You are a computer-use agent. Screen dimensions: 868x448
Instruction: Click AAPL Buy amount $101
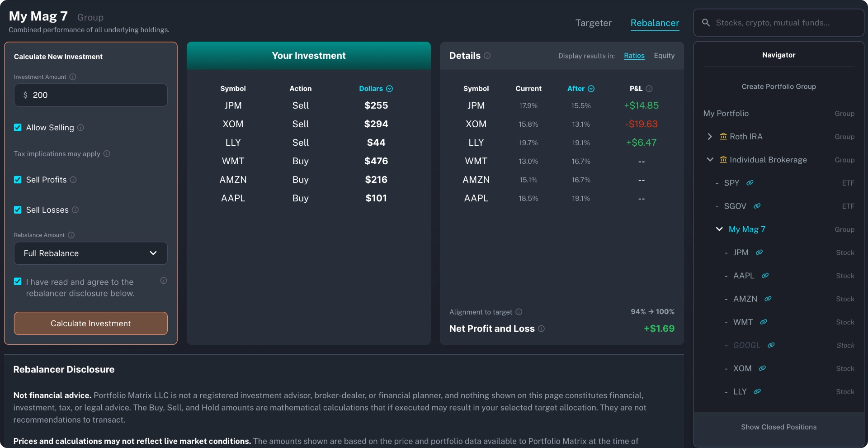click(x=376, y=198)
